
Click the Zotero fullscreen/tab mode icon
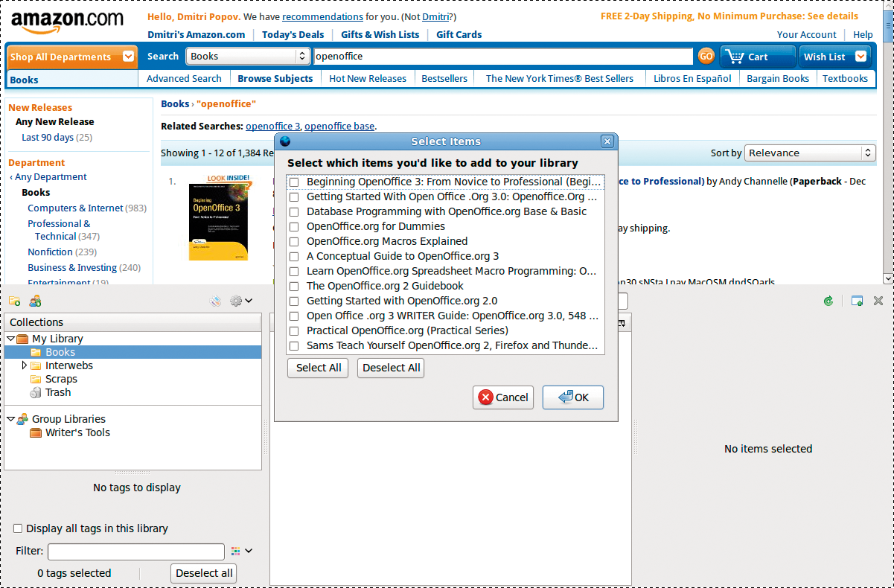[858, 301]
